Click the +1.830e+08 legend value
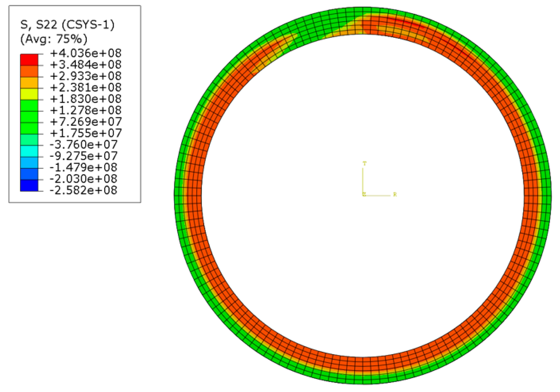The width and height of the screenshot is (560, 392). tap(86, 99)
